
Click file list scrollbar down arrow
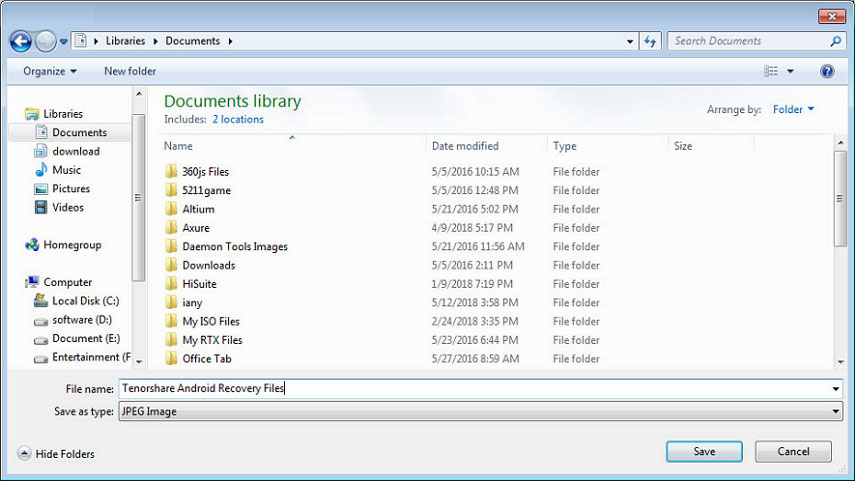point(840,361)
